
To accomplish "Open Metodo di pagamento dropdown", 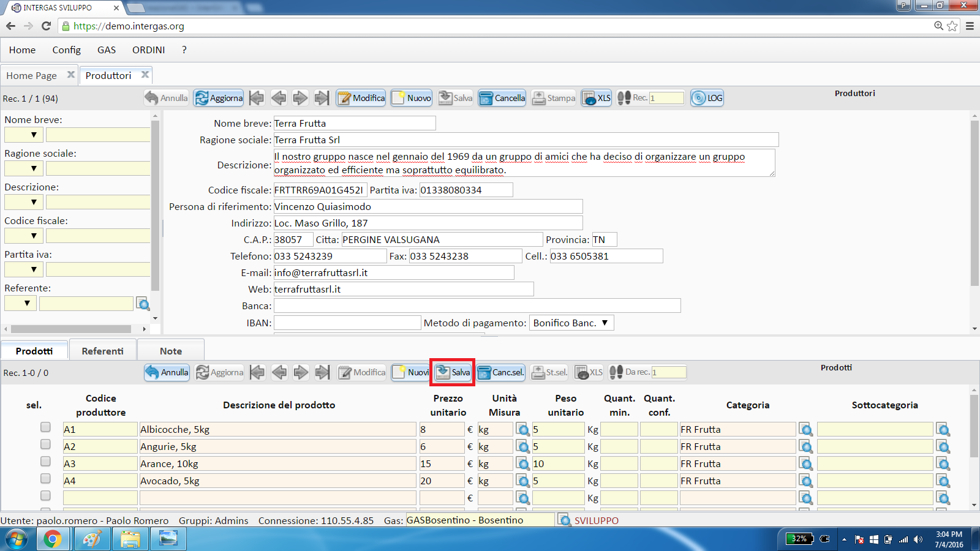I will tap(571, 323).
